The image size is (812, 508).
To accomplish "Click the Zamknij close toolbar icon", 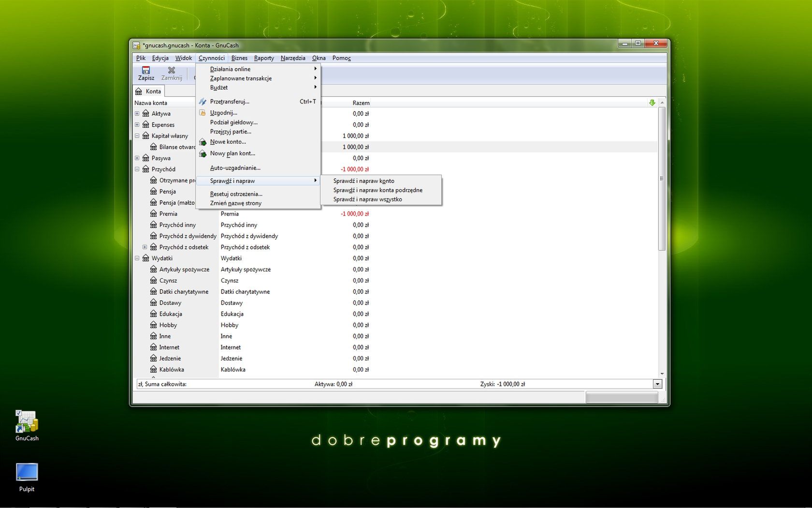I will click(x=171, y=70).
